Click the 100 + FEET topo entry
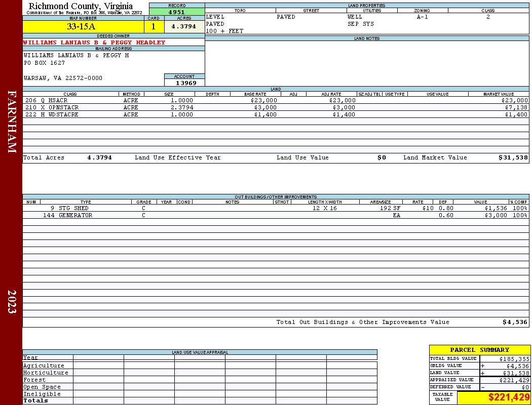 click(224, 31)
